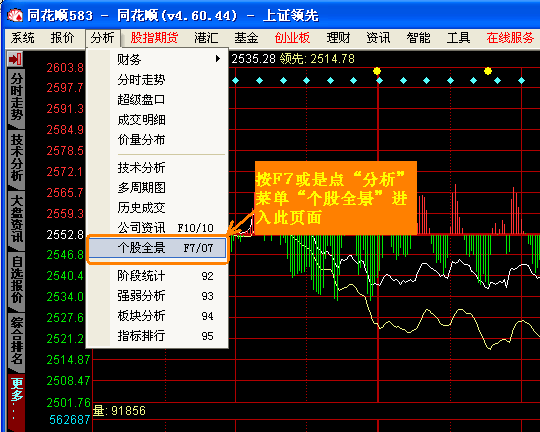This screenshot has height=432, width=540.
Task: Select 分时走势 from the 分析 menu
Action: click(157, 80)
